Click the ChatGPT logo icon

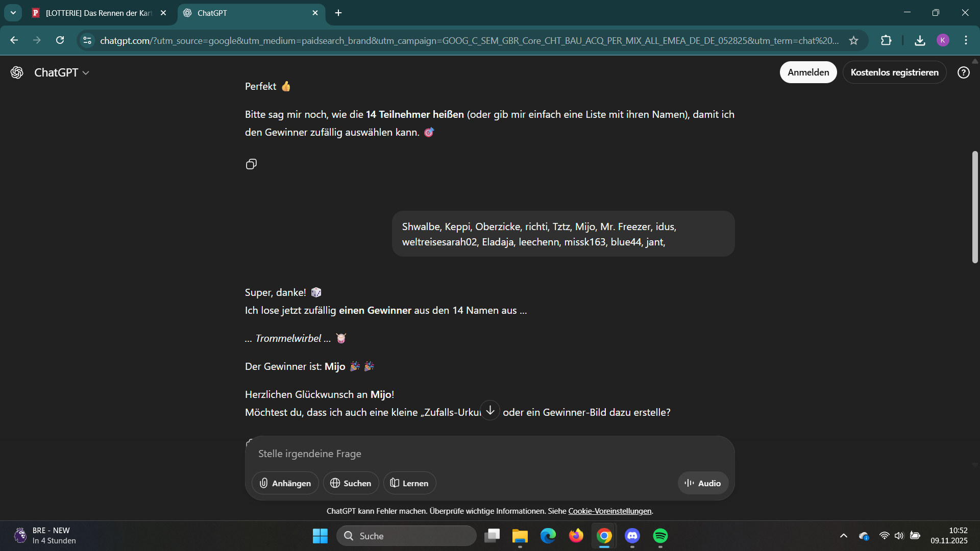(17, 72)
